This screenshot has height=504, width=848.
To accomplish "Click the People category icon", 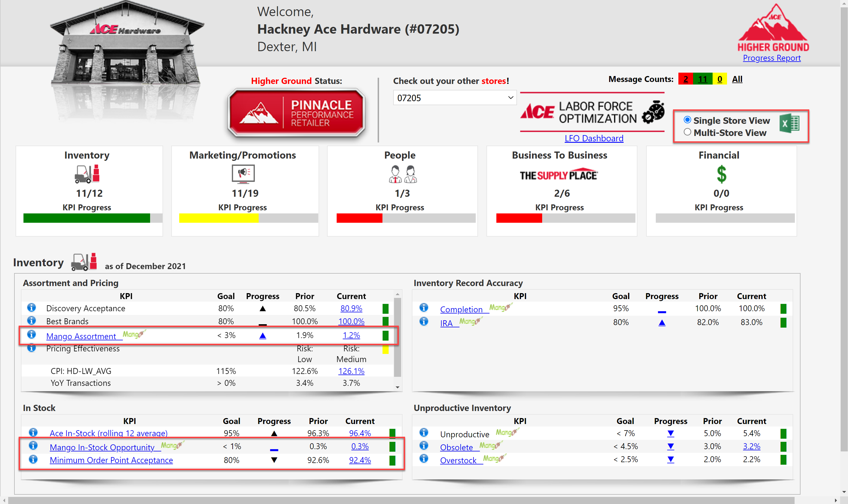I will [x=403, y=174].
